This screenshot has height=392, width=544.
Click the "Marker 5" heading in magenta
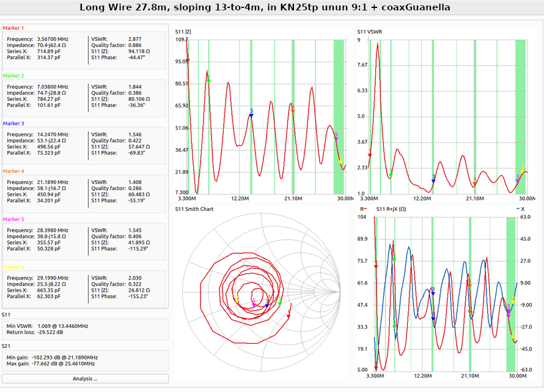tap(13, 219)
